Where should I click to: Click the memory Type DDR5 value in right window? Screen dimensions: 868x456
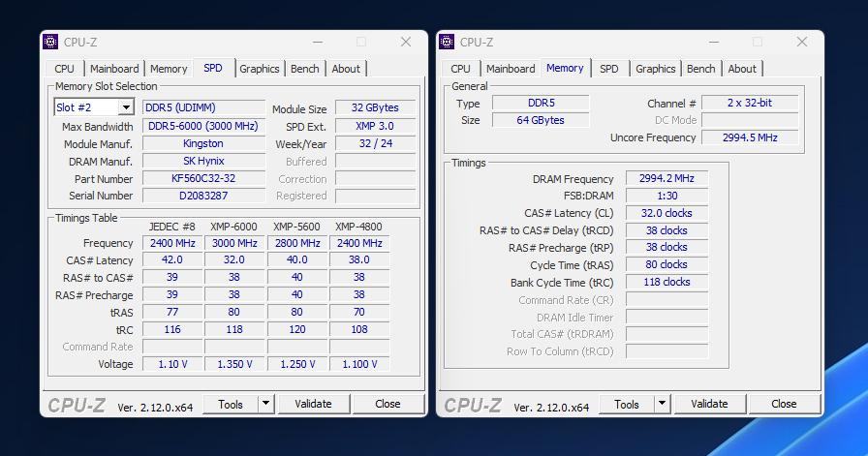tap(541, 103)
